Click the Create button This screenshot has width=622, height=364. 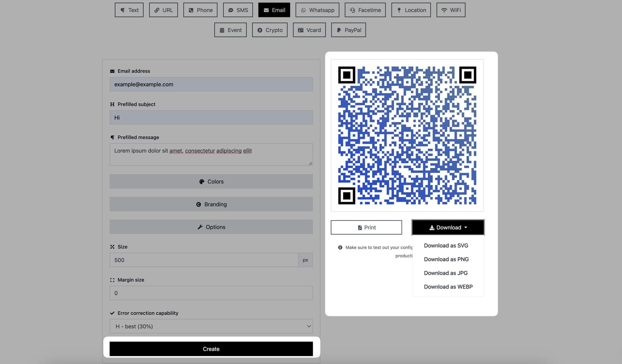211,348
